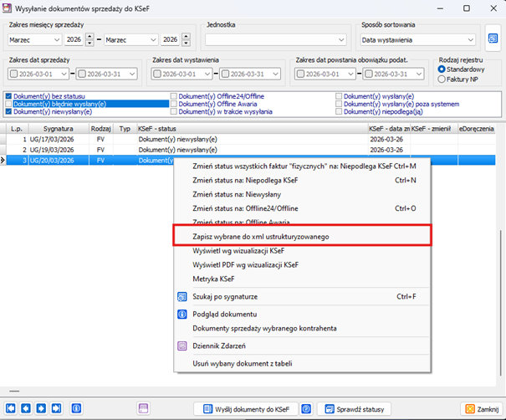This screenshot has width=506, height=420.
Task: Click the help question mark icon
Action: click(x=306, y=408)
